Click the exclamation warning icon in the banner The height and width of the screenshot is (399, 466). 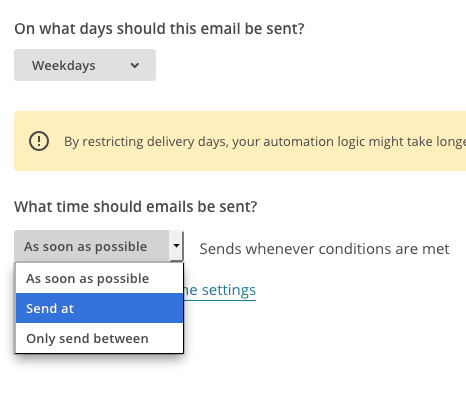coord(39,141)
